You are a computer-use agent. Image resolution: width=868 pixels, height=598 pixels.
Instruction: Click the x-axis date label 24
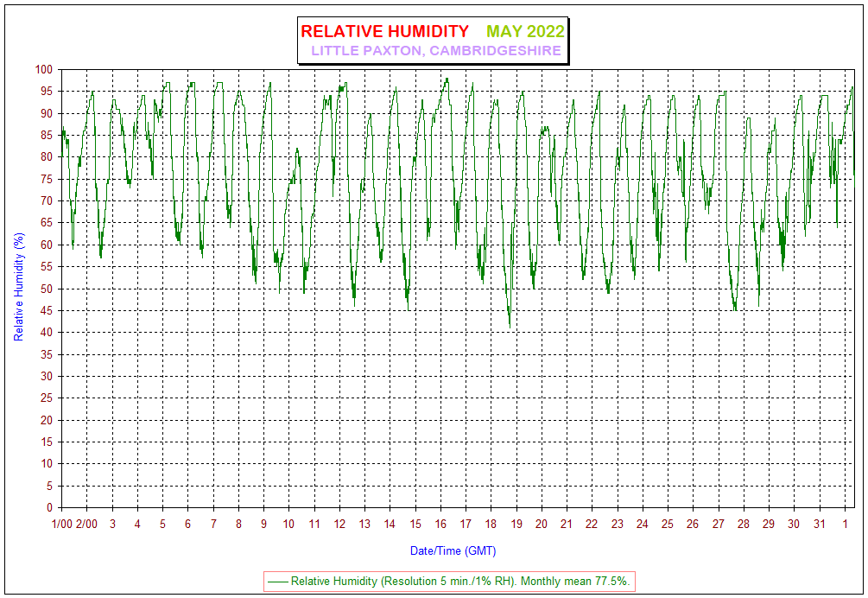642,524
